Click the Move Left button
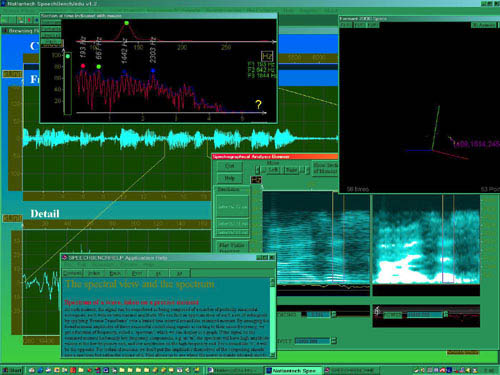The image size is (500, 375). coord(273,170)
